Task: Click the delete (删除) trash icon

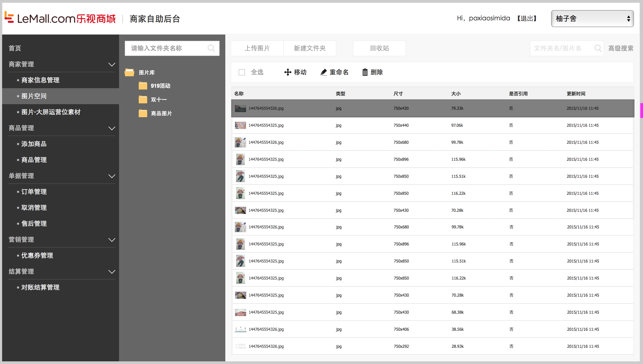Action: tap(365, 72)
